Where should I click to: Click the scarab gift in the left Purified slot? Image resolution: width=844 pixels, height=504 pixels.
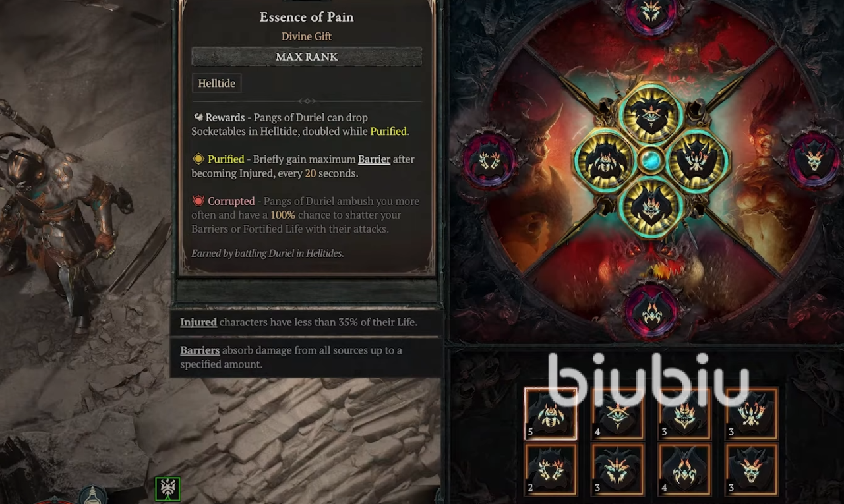(x=605, y=161)
